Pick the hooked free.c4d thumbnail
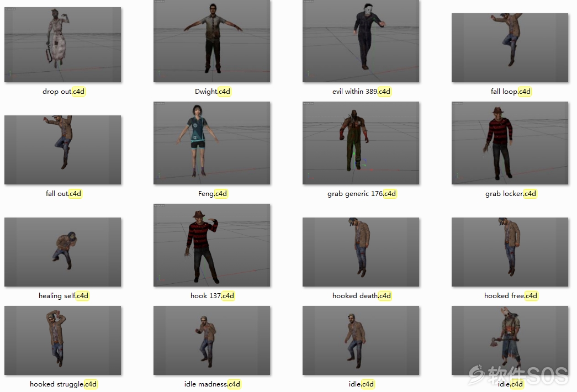 click(x=510, y=252)
